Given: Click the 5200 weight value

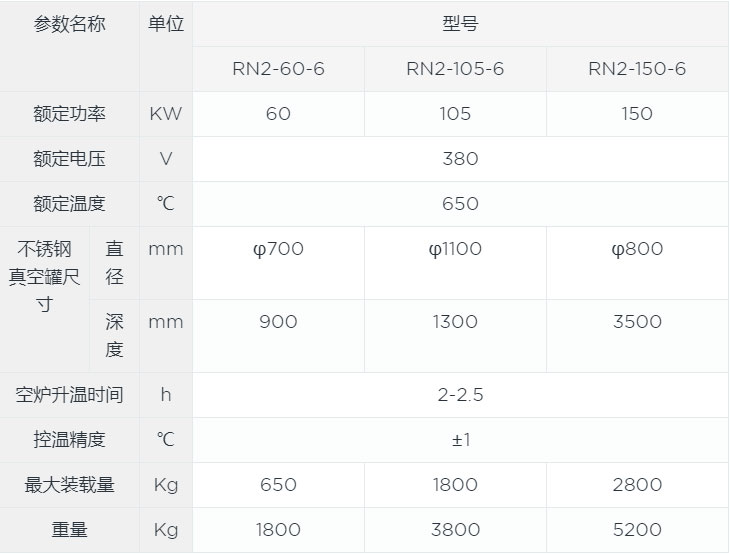Looking at the screenshot, I should tap(637, 530).
